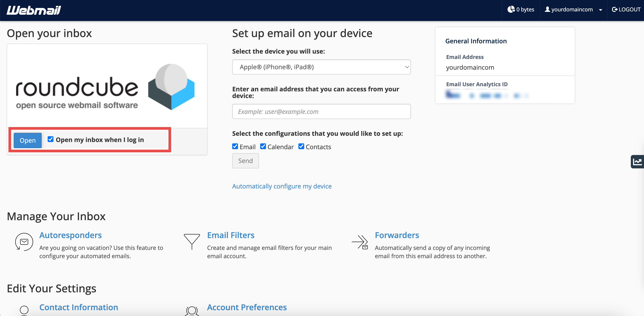Viewport: 644px width, 316px height.
Task: Click the roundcube cube logo
Action: (x=171, y=86)
